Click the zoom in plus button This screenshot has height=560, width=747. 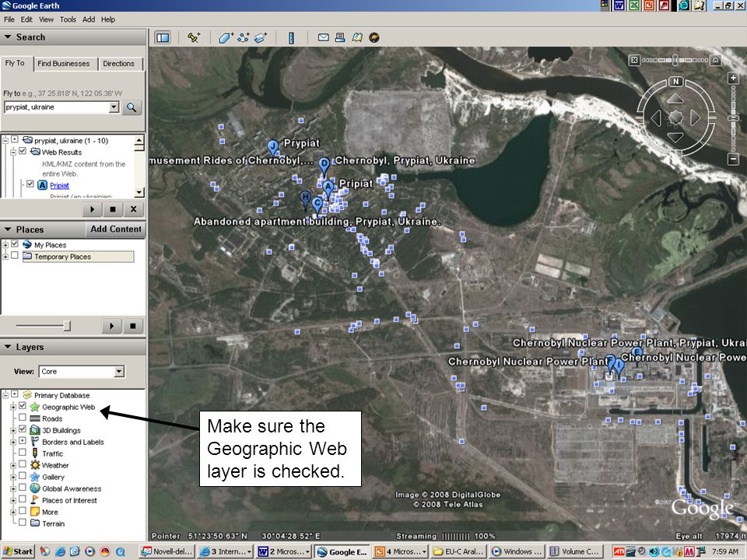point(733,78)
